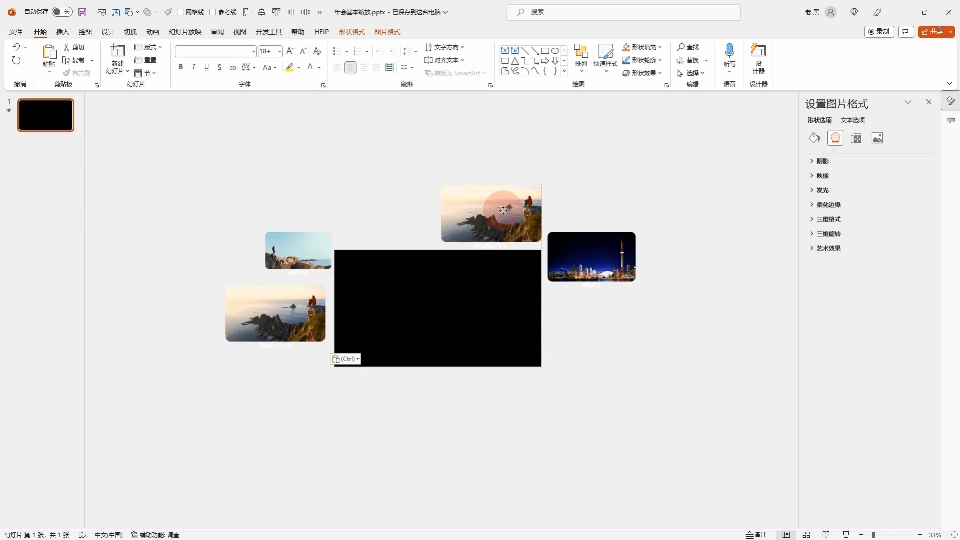Toggle the AutoSave switch in title bar
The height and width of the screenshot is (540, 960).
point(62,12)
